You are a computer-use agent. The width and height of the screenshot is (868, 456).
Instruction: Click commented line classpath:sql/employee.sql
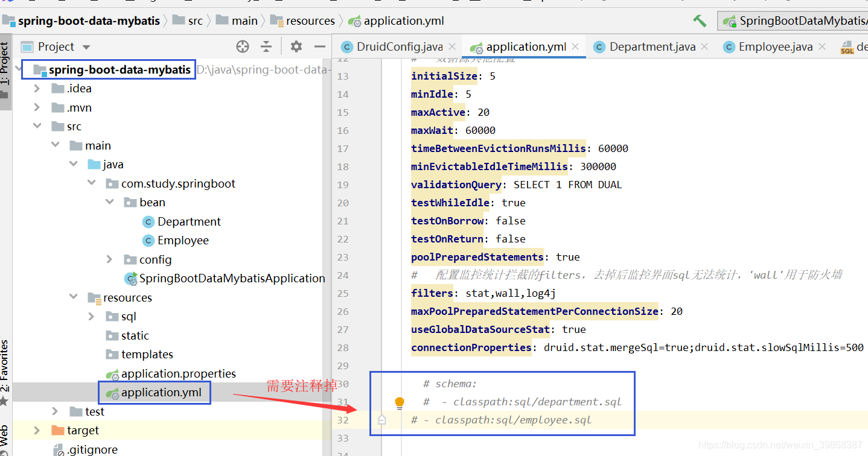pos(501,420)
